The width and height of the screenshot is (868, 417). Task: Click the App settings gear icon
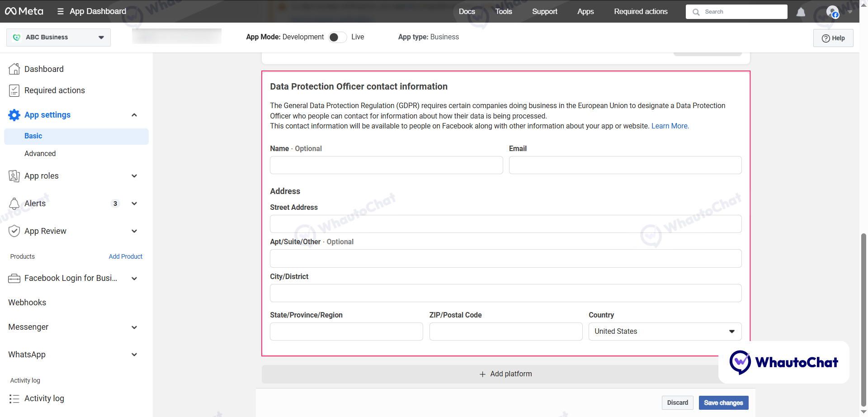pyautogui.click(x=14, y=115)
